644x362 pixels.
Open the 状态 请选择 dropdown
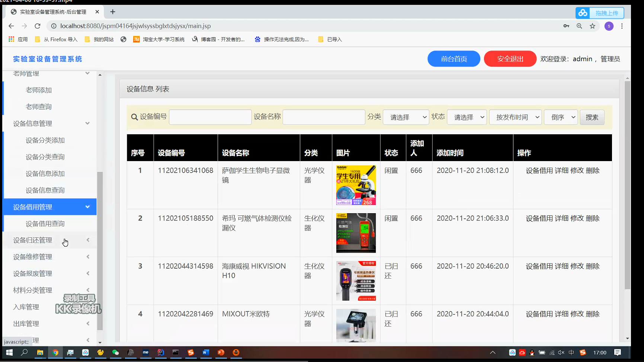467,117
